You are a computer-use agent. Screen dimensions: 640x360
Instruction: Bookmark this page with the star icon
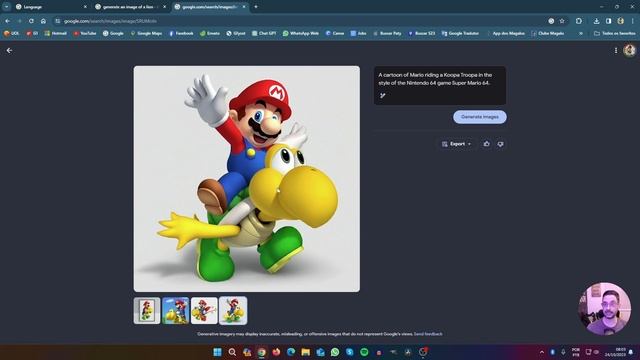tap(562, 21)
